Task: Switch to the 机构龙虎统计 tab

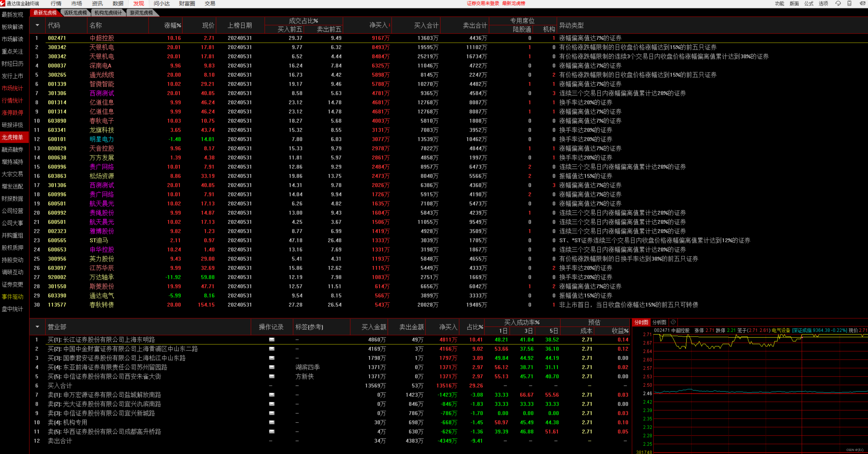Action: 108,13
